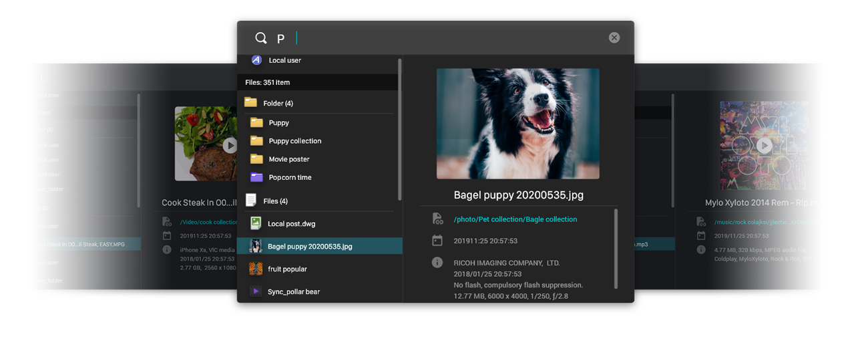Image resolution: width=868 pixels, height=343 pixels.
Task: Click the path icon in Cook Steak window
Action: click(167, 222)
